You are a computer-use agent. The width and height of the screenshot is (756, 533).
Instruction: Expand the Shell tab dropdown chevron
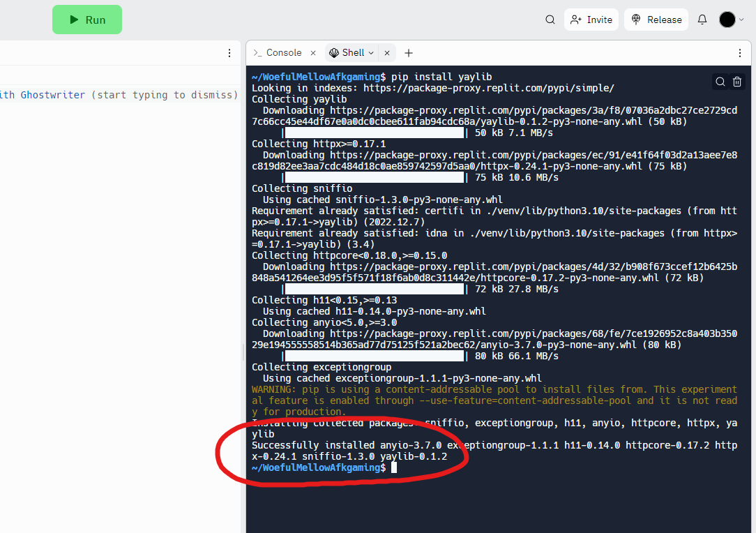(371, 53)
